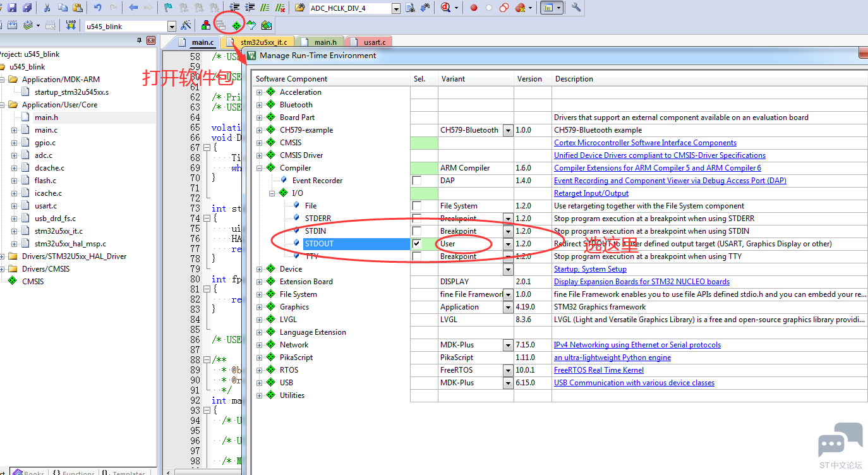The width and height of the screenshot is (868, 475).
Task: Kill all breakpoints
Action: (520, 8)
